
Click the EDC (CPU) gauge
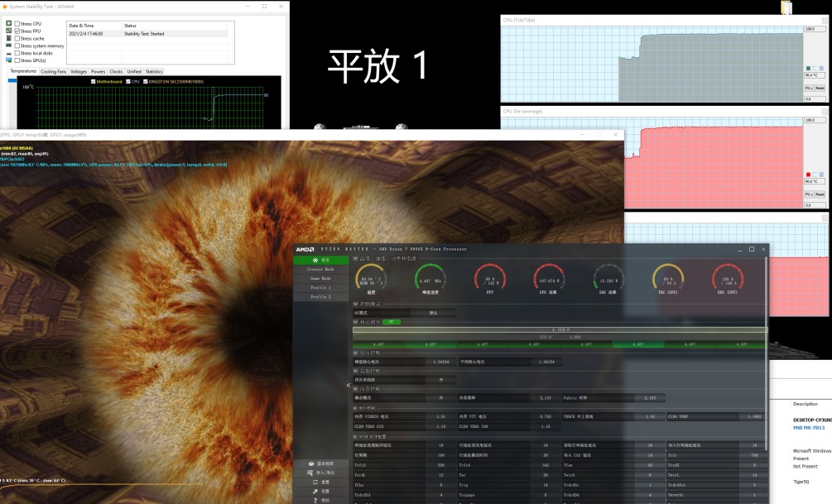(728, 277)
